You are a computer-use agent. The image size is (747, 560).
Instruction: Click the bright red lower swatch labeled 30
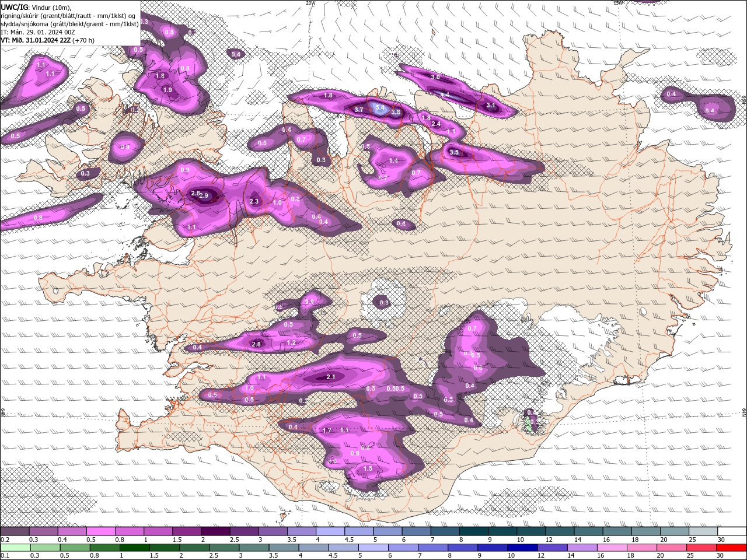pyautogui.click(x=732, y=548)
